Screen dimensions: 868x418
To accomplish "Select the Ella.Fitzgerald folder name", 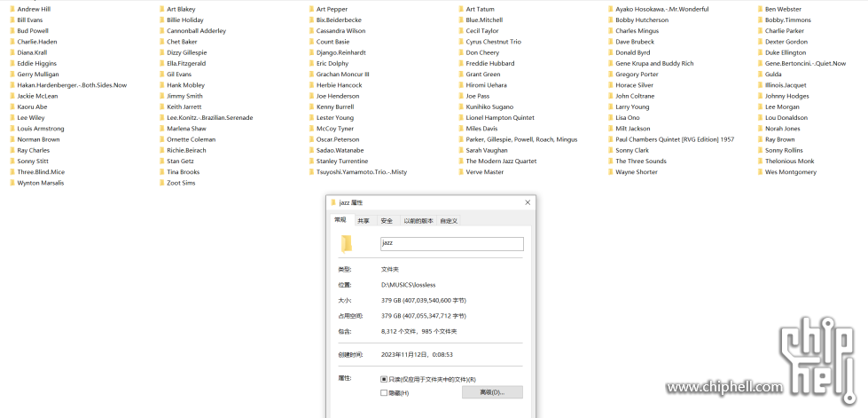I will point(186,63).
